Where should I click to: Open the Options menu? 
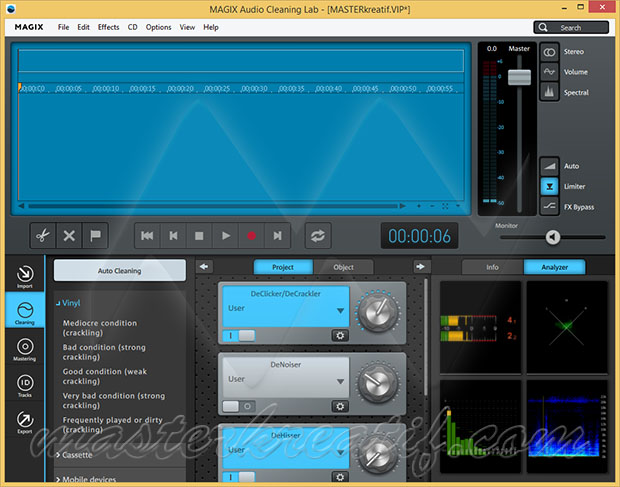pos(159,27)
